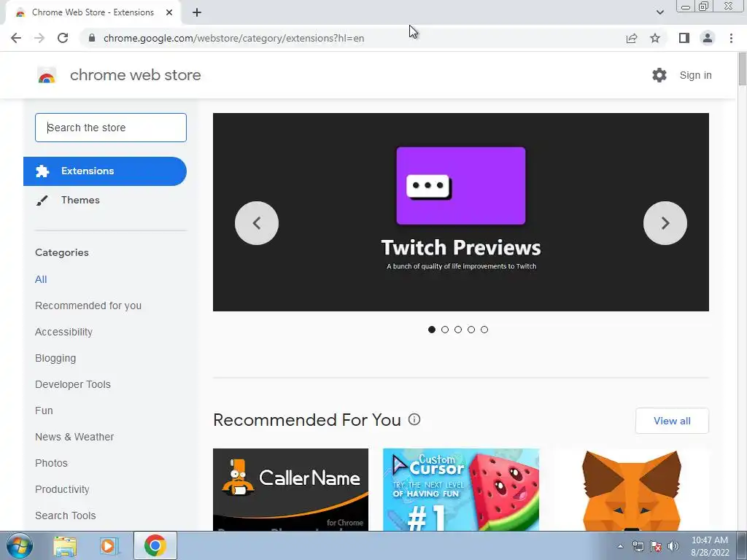The height and width of the screenshot is (560, 747).
Task: Open the CallerName extension card
Action: pyautogui.click(x=290, y=489)
